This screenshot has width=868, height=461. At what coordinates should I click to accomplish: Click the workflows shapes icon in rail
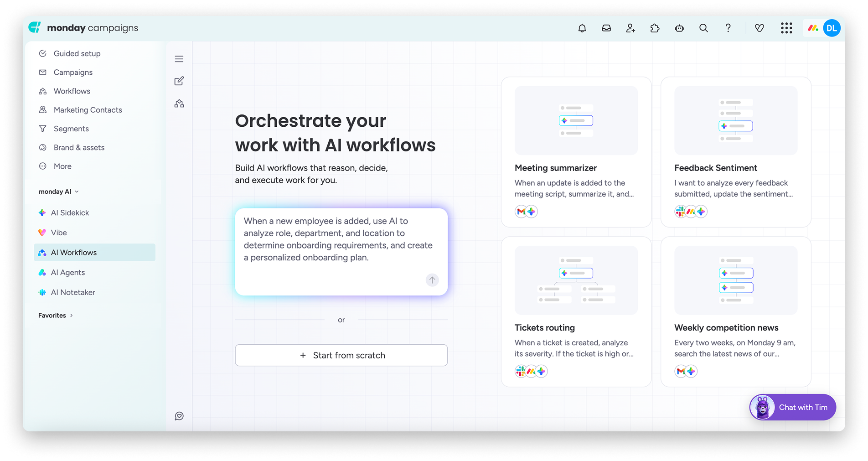pos(179,104)
